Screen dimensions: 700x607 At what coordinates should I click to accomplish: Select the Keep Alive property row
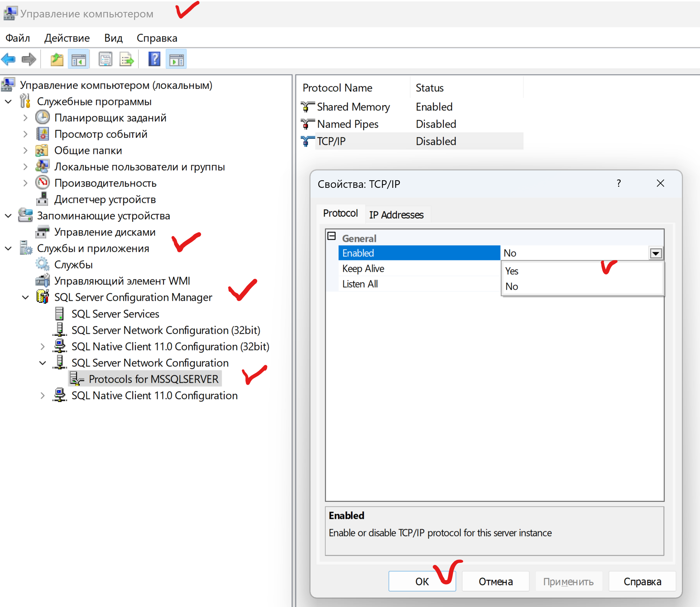pos(419,269)
